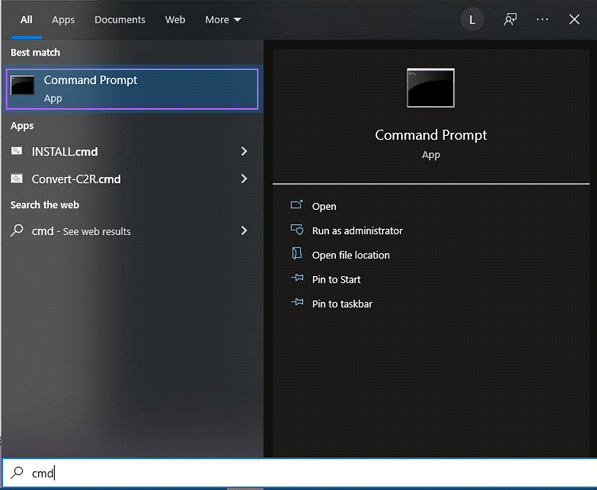Click the large Command Prompt preview icon

(x=431, y=88)
